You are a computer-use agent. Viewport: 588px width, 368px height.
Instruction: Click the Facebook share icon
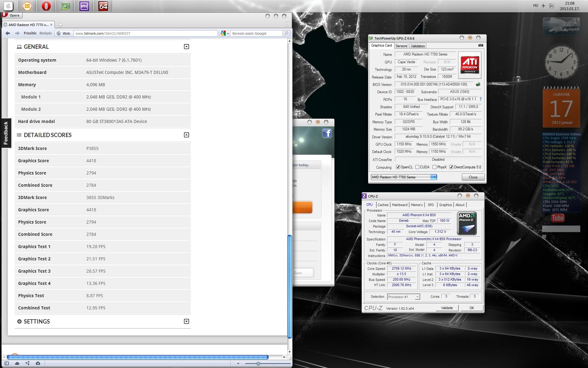327,133
